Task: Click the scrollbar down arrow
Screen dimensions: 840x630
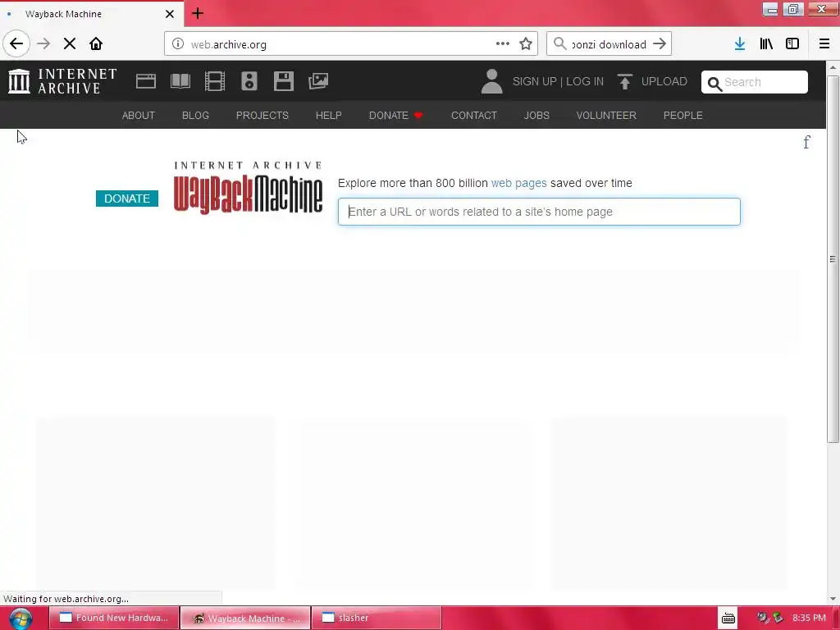Action: pos(833,598)
